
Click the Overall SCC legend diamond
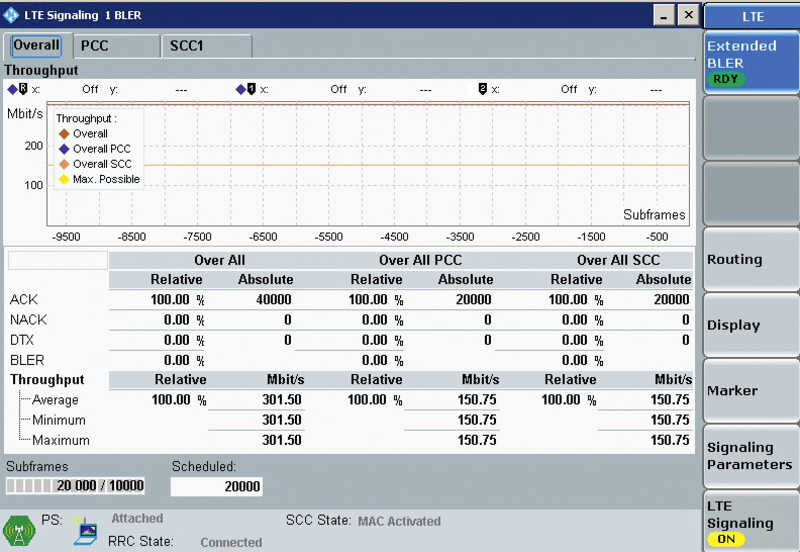(x=64, y=164)
